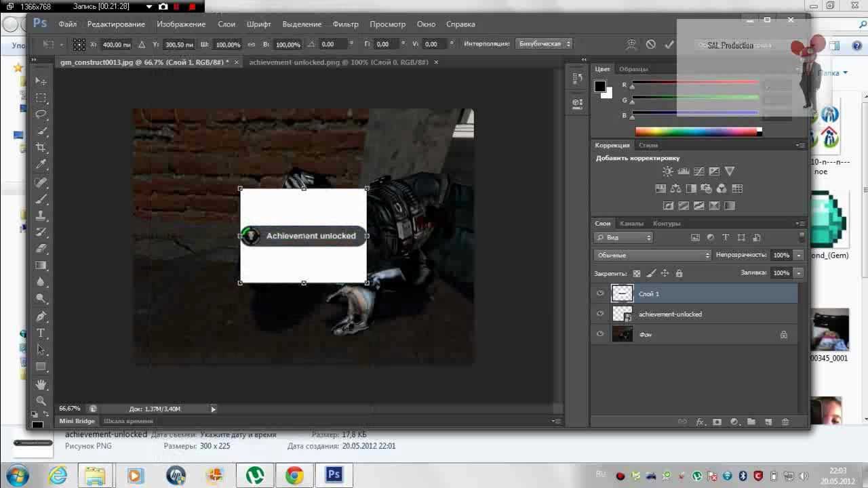Select the Hand tool
The image size is (868, 488).
41,384
